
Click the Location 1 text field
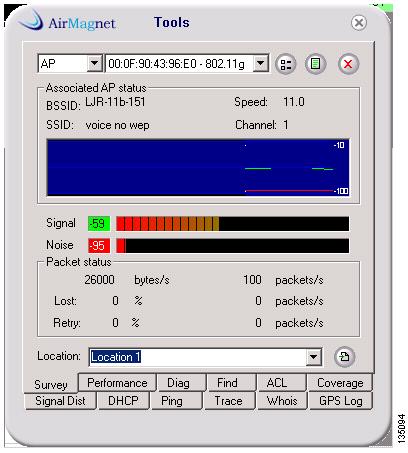tap(198, 357)
